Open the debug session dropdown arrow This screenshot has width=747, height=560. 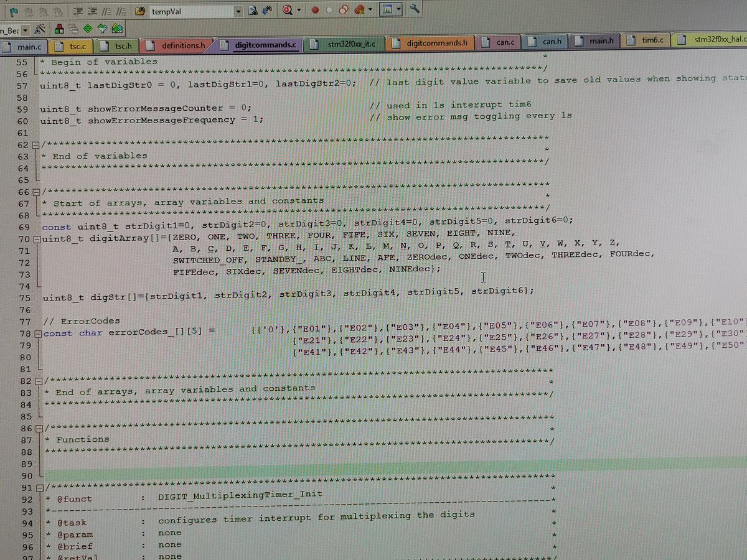pyautogui.click(x=299, y=11)
